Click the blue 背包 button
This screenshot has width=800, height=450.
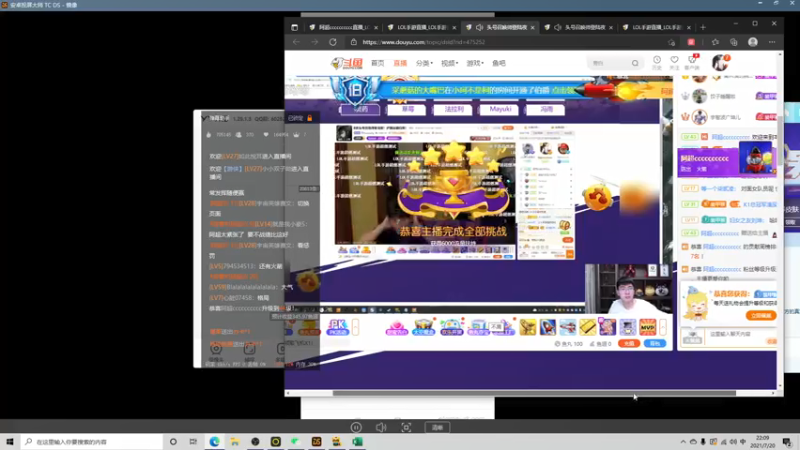[x=655, y=344]
